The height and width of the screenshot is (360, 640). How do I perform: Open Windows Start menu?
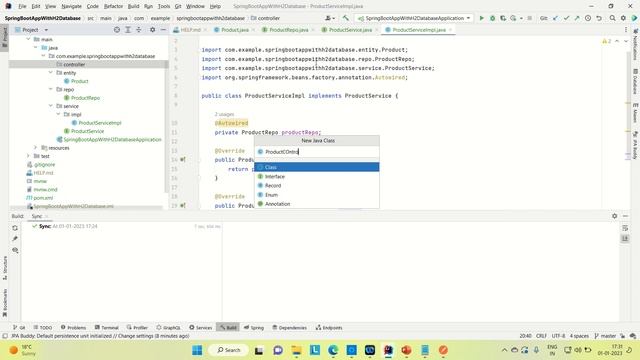(x=197, y=350)
